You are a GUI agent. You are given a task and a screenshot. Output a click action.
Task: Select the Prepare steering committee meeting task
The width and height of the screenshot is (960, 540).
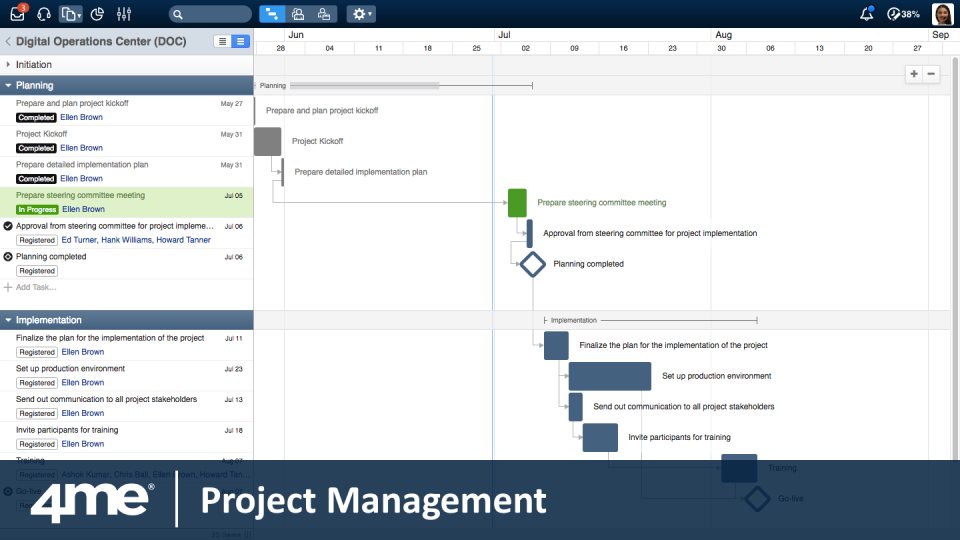tap(127, 202)
